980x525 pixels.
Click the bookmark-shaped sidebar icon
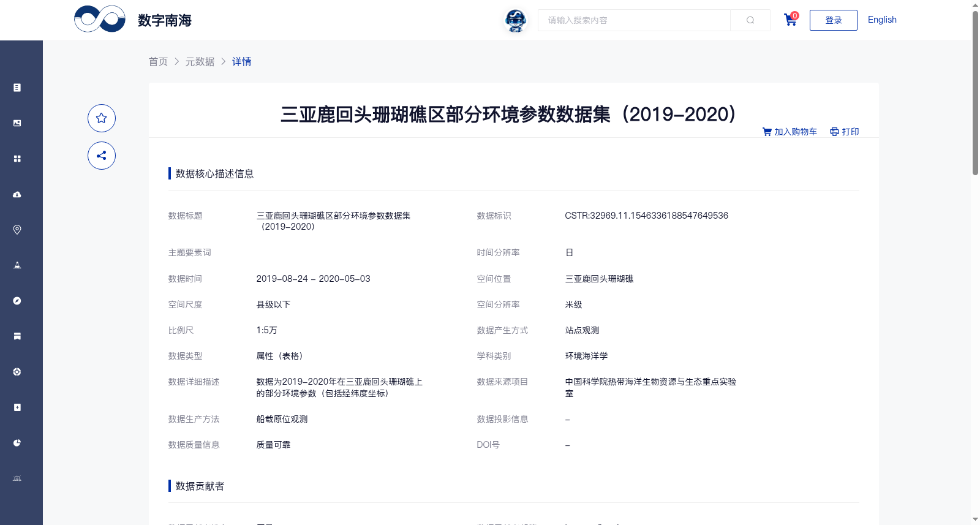(17, 336)
